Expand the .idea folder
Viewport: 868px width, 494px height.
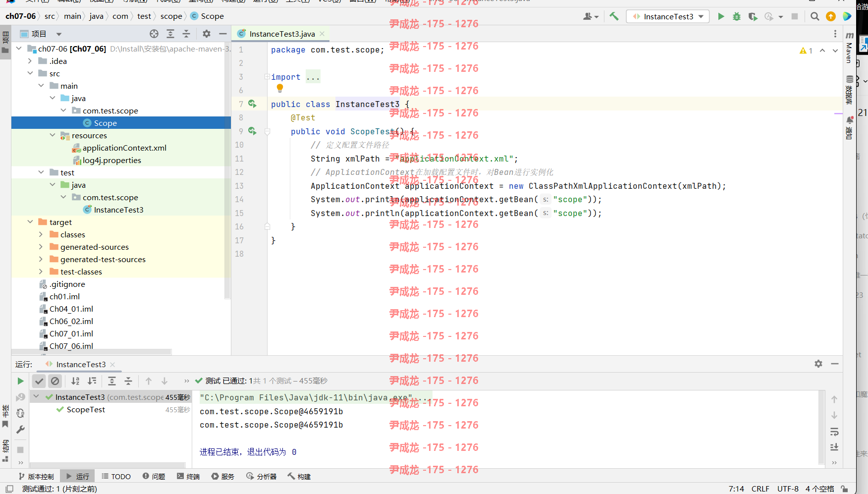click(30, 61)
